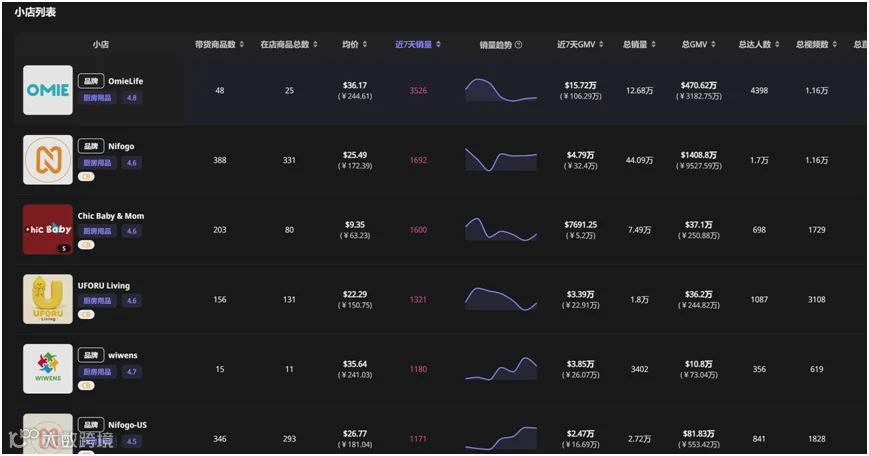Open the OMIE shop logo
Image resolution: width=869 pixels, height=456 pixels.
[x=48, y=90]
